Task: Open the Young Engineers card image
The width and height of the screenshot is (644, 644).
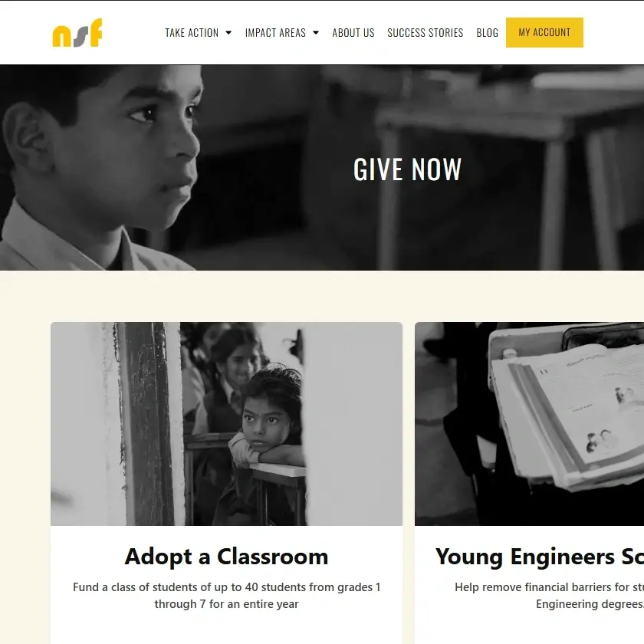Action: point(530,424)
